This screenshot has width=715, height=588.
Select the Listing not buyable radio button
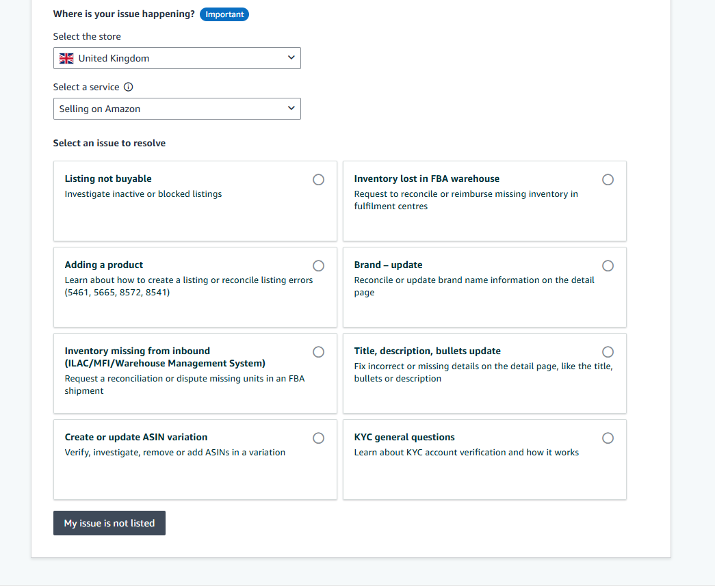319,180
